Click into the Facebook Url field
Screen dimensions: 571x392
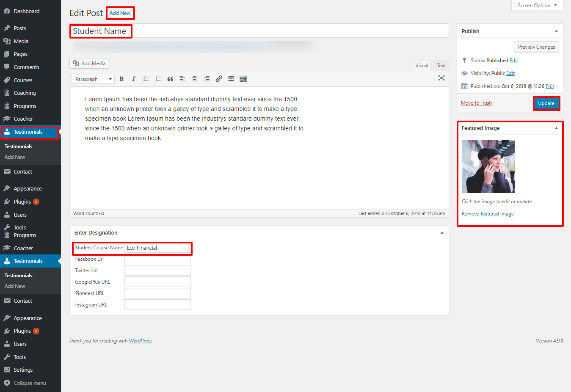coord(157,259)
